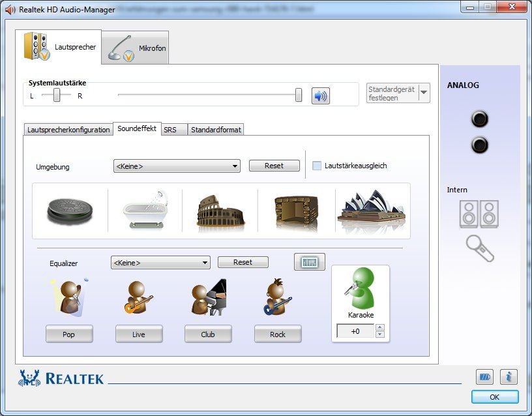
Task: Apply the Club equalizer preset button
Action: (208, 334)
